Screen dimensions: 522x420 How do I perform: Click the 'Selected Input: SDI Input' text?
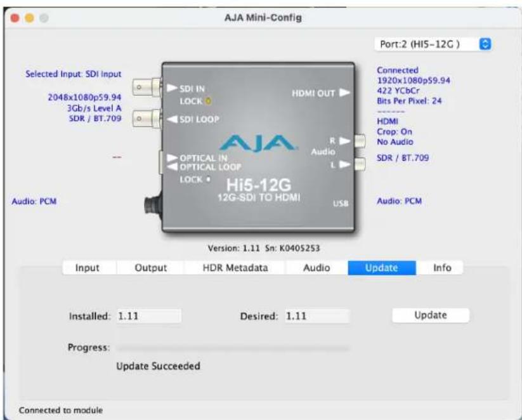tap(73, 74)
